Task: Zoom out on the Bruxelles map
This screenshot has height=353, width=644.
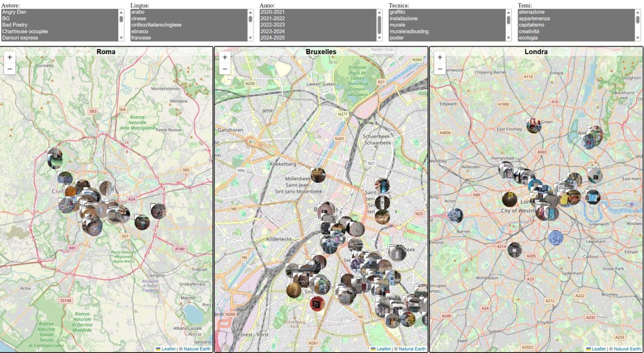Action: pyautogui.click(x=225, y=68)
